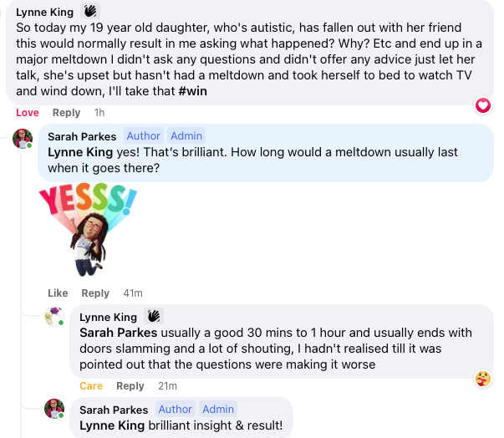Screen dimensions: 504x438
Task: Click the care reaction emoji on Lynne's reply
Action: coord(482,379)
